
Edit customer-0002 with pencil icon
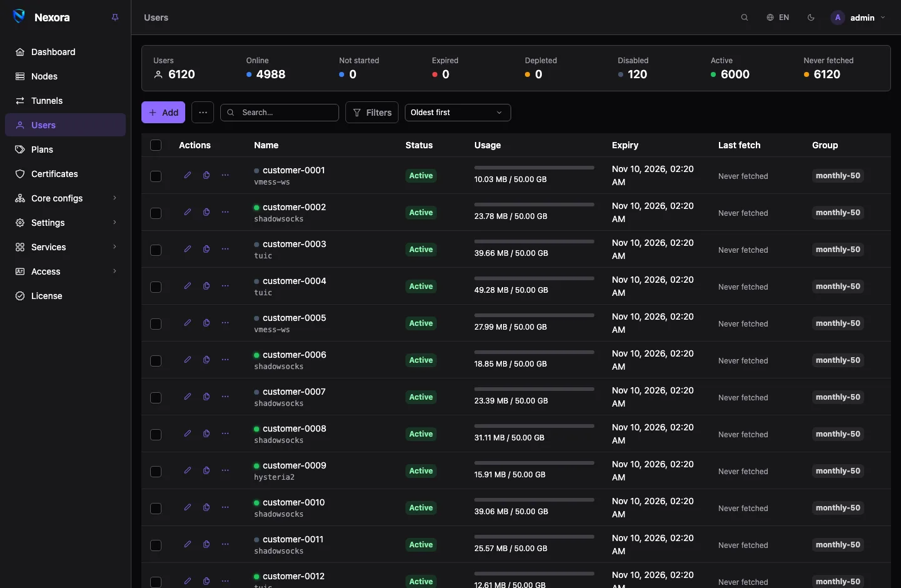[x=188, y=212]
